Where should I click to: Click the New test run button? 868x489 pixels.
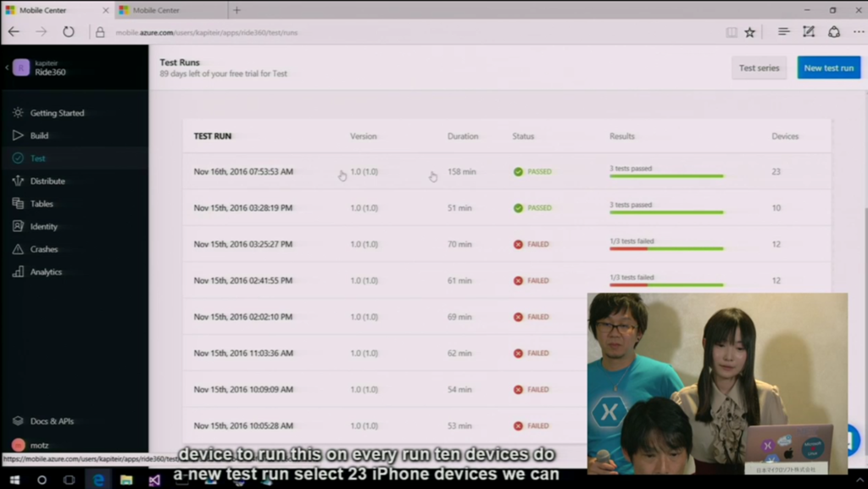tap(829, 68)
